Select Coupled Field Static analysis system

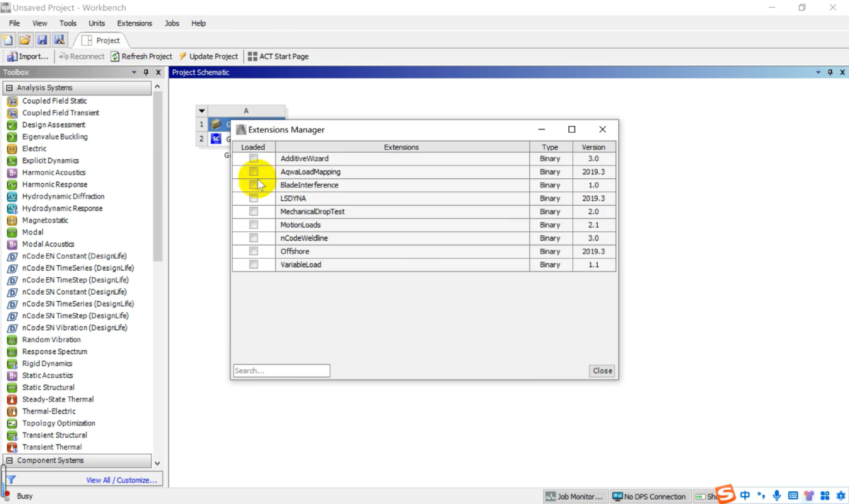pos(54,100)
